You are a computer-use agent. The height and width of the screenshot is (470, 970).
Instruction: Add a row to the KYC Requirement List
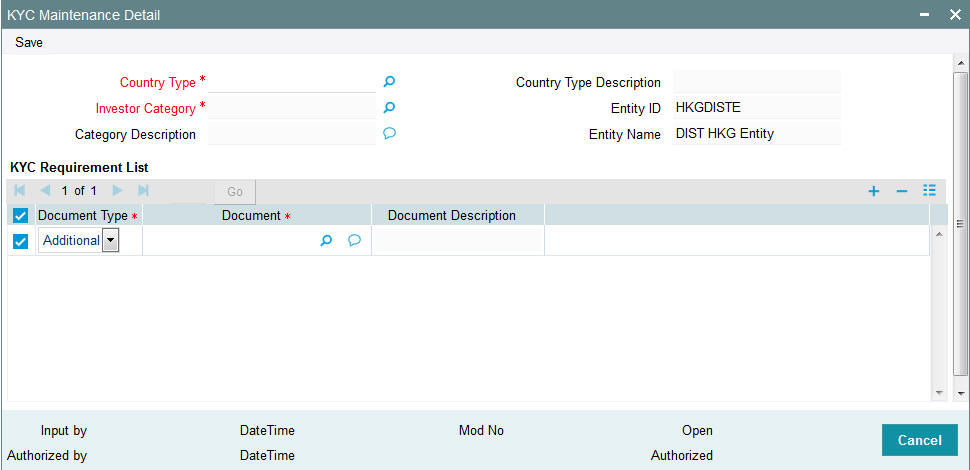[x=873, y=192]
